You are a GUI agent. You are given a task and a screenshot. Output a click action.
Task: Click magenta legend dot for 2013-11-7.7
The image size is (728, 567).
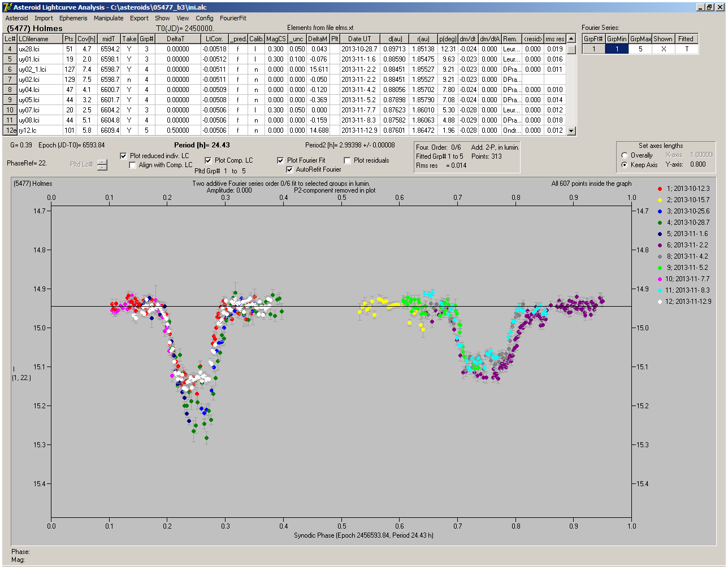tap(660, 279)
